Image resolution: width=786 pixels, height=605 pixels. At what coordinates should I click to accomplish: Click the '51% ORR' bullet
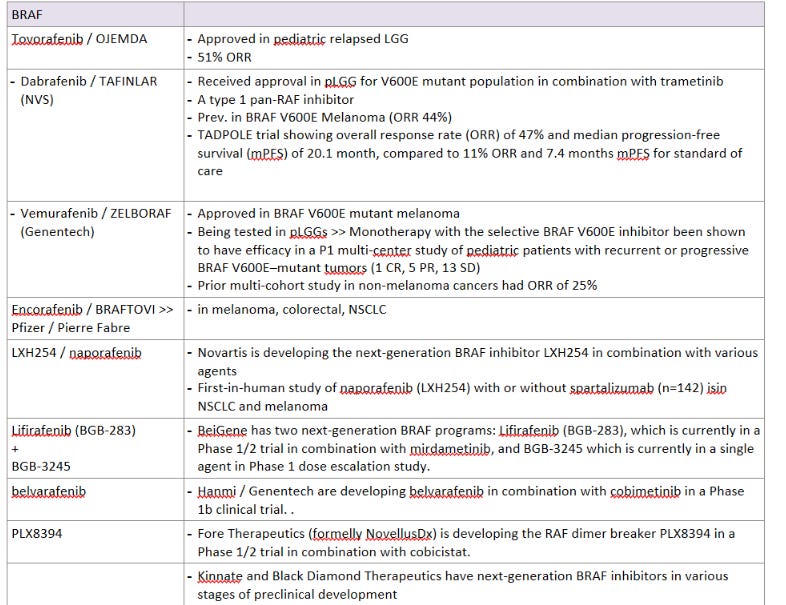coord(224,57)
